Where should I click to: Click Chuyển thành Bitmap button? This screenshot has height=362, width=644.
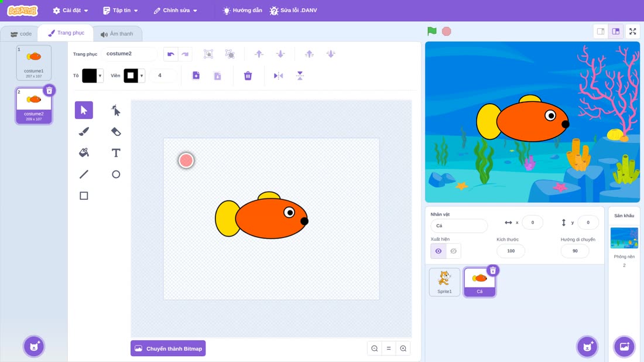pyautogui.click(x=169, y=349)
